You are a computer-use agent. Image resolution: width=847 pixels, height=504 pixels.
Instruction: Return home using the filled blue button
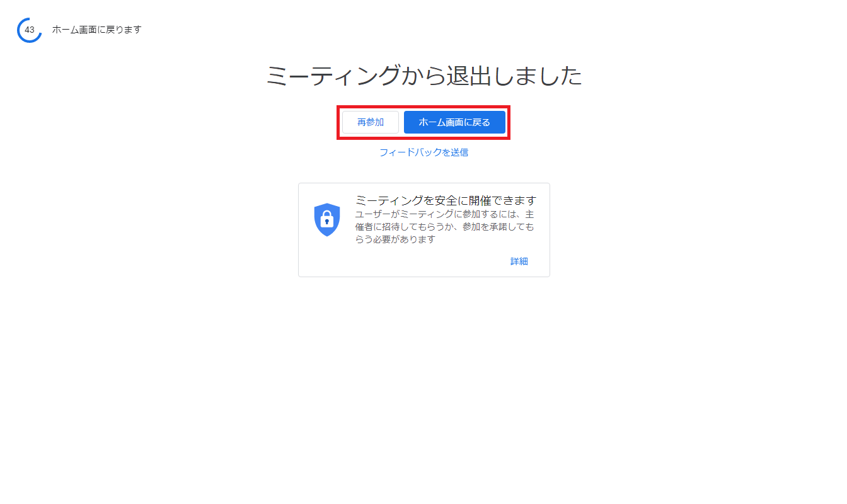click(x=454, y=122)
